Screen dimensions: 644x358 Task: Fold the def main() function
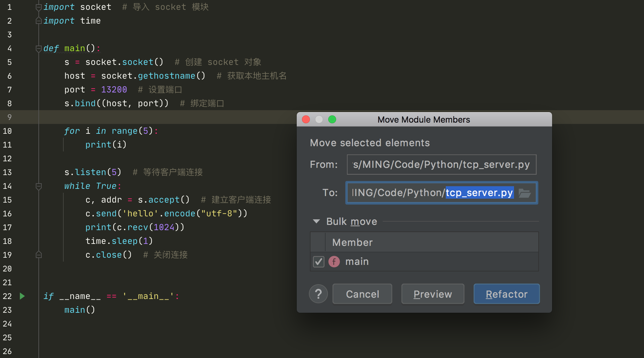coord(38,49)
